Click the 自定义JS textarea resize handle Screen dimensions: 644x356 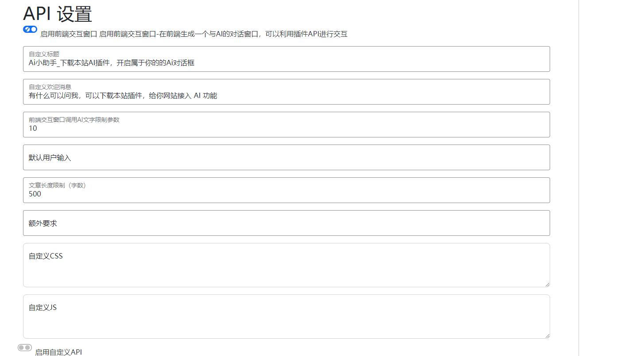click(x=547, y=336)
